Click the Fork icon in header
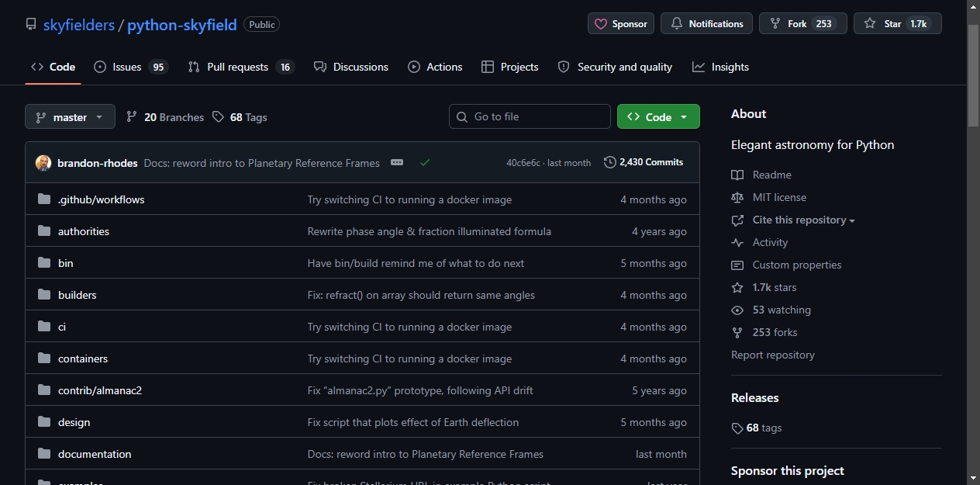The width and height of the screenshot is (980, 485). (775, 24)
